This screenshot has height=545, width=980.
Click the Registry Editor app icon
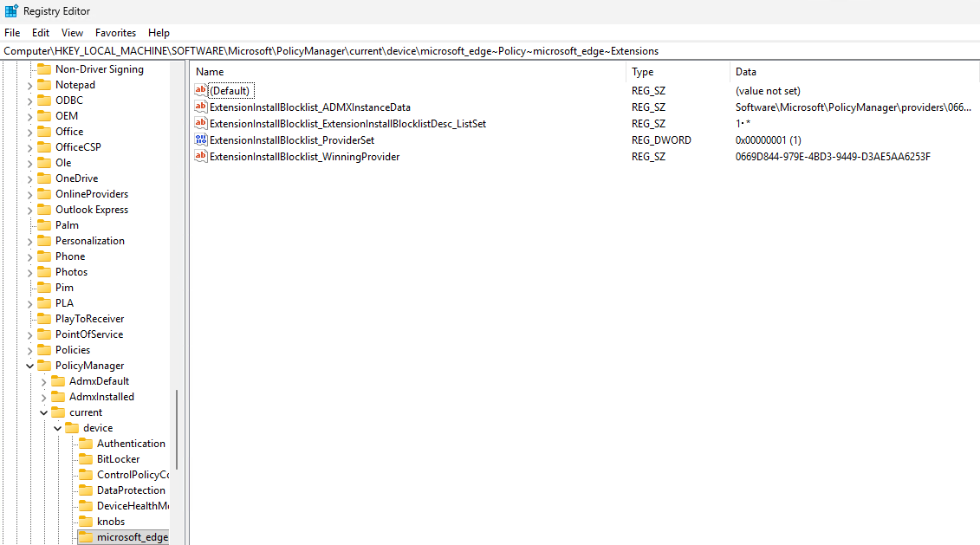[x=11, y=10]
